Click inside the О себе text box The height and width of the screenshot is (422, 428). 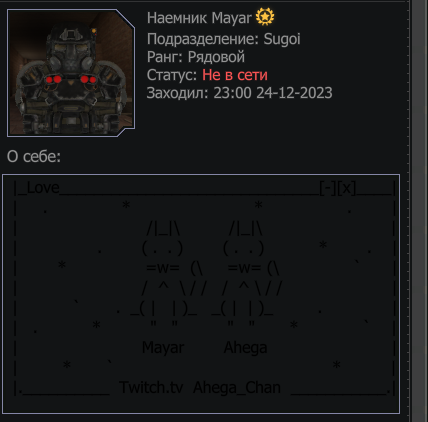(201, 294)
